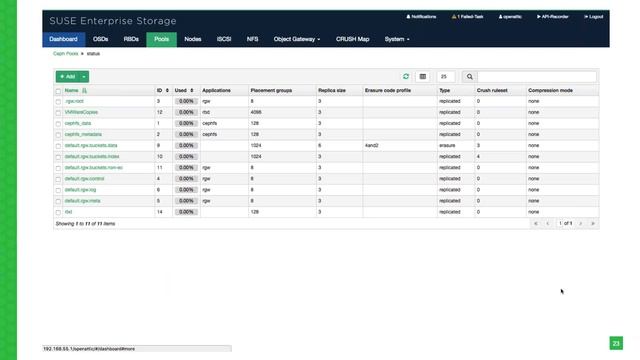Go to last page of results
The width and height of the screenshot is (640, 360).
[x=593, y=223]
